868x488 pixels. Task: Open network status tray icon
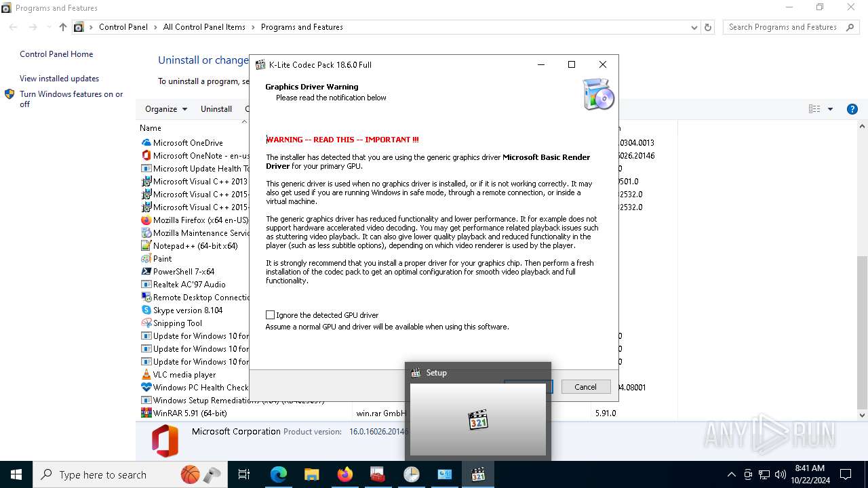(x=764, y=474)
